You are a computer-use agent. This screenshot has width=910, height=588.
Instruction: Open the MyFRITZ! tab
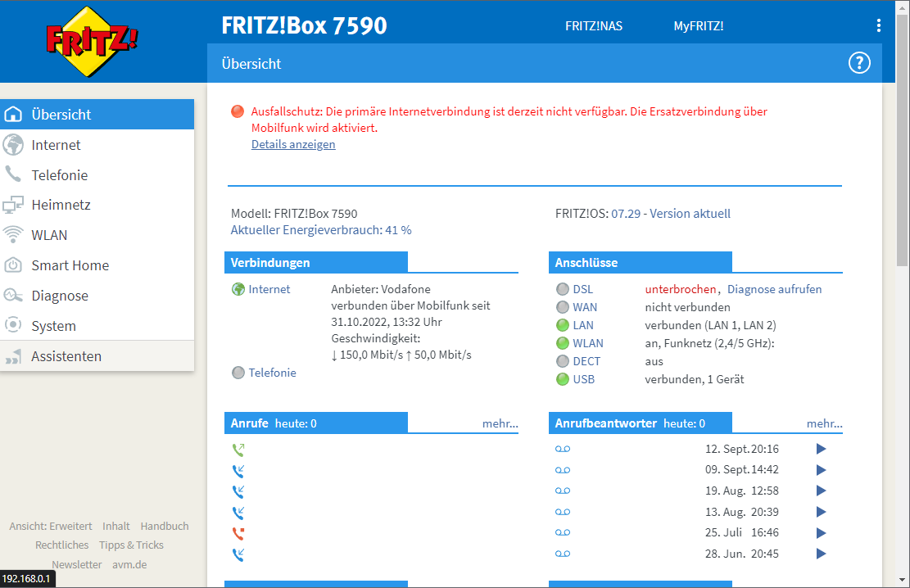[x=698, y=26]
